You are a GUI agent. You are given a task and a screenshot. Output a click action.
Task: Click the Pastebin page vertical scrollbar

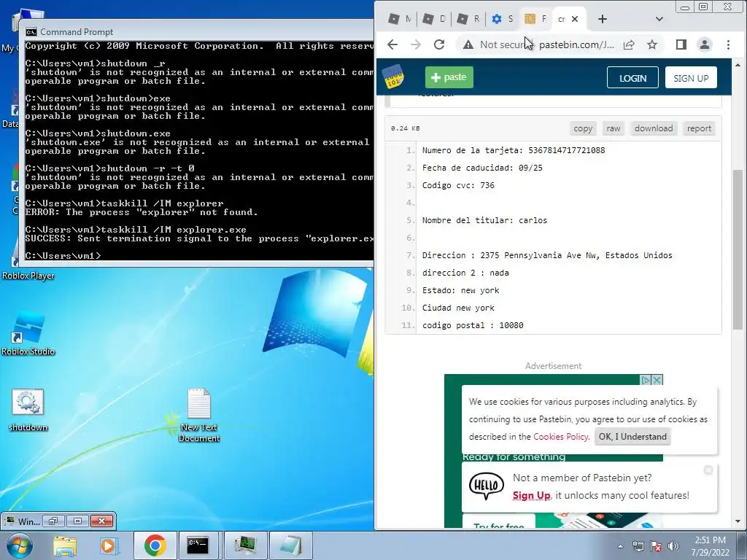coord(738,249)
